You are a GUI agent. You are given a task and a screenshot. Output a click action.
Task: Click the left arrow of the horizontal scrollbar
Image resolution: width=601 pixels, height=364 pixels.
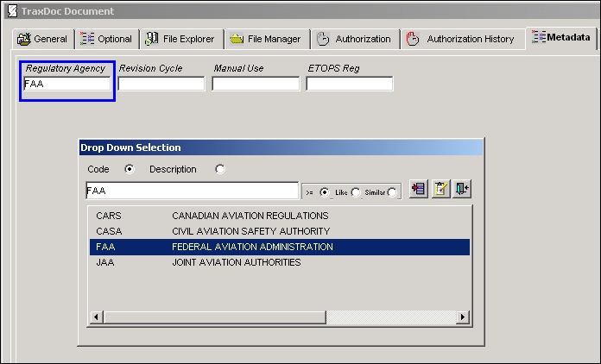coord(96,317)
